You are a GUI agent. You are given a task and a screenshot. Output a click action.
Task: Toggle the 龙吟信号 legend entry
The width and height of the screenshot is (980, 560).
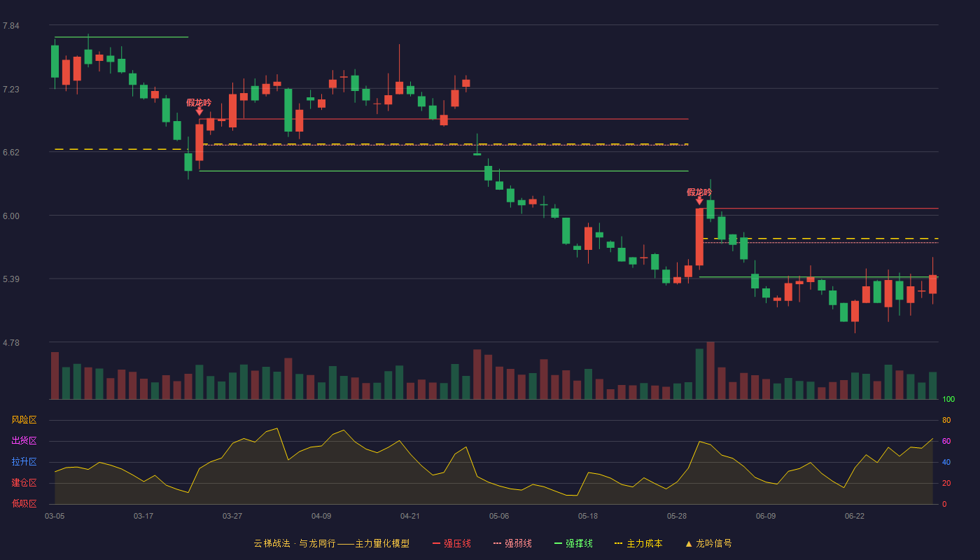(708, 543)
